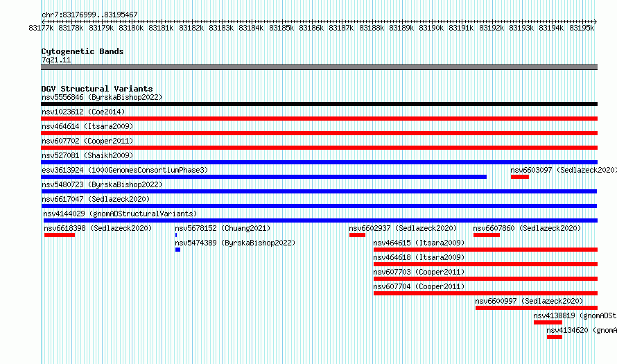Open nsv607702 (Cooper2011) label

coord(87,141)
